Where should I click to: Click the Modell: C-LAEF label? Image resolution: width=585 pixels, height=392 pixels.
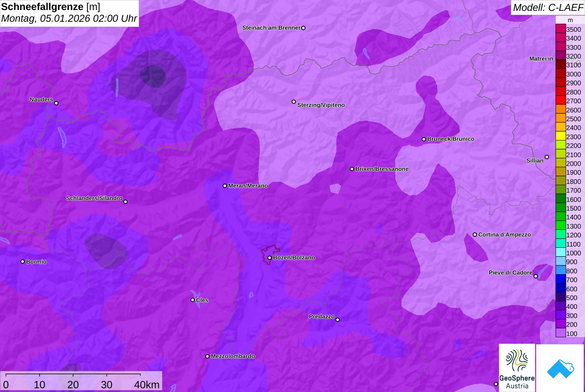[548, 8]
